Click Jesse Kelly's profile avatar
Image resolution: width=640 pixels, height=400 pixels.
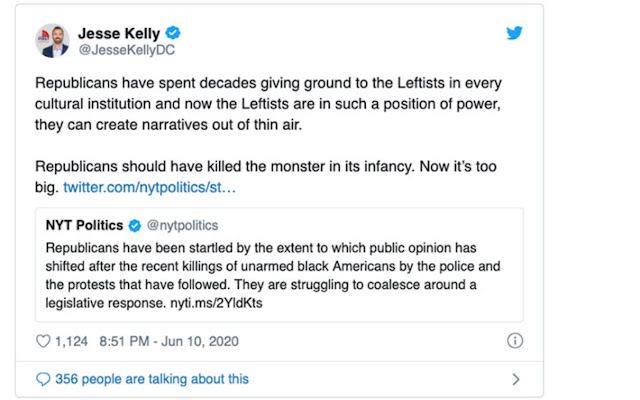tap(52, 40)
